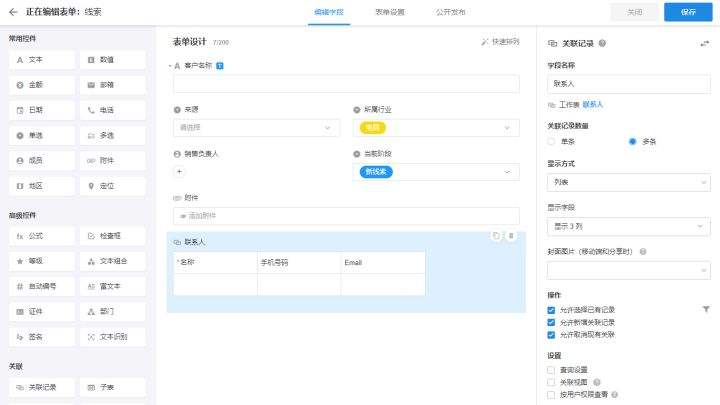Add a 数值 number control

112,60
